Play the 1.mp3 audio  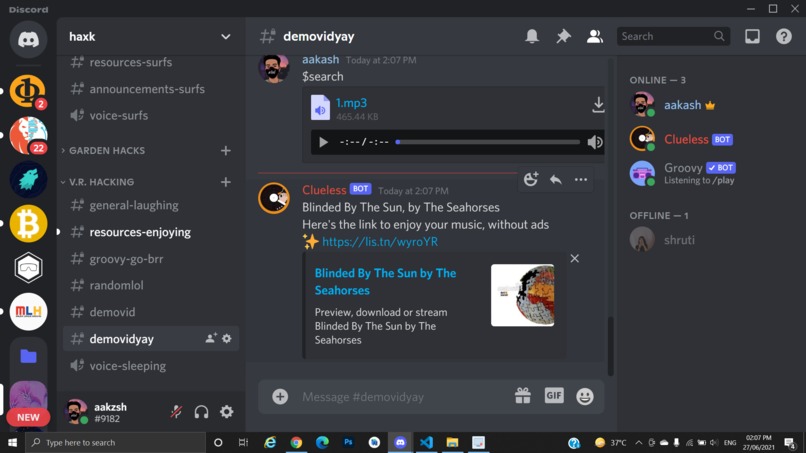point(323,142)
